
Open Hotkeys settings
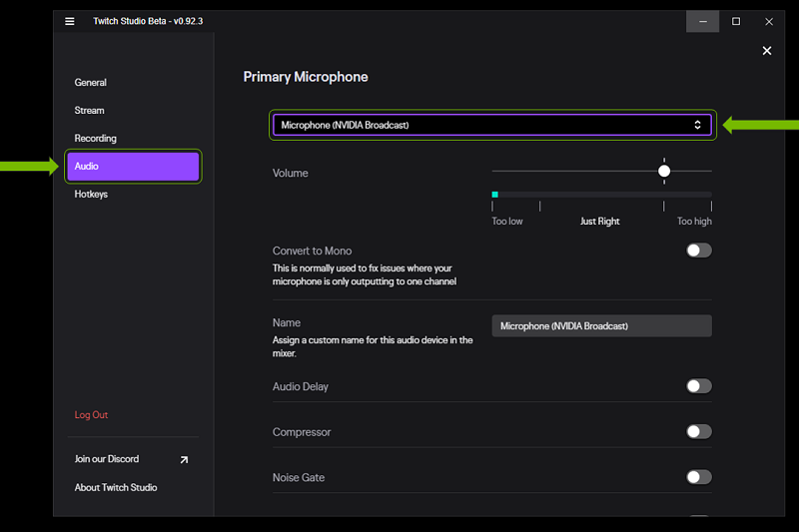coord(91,194)
